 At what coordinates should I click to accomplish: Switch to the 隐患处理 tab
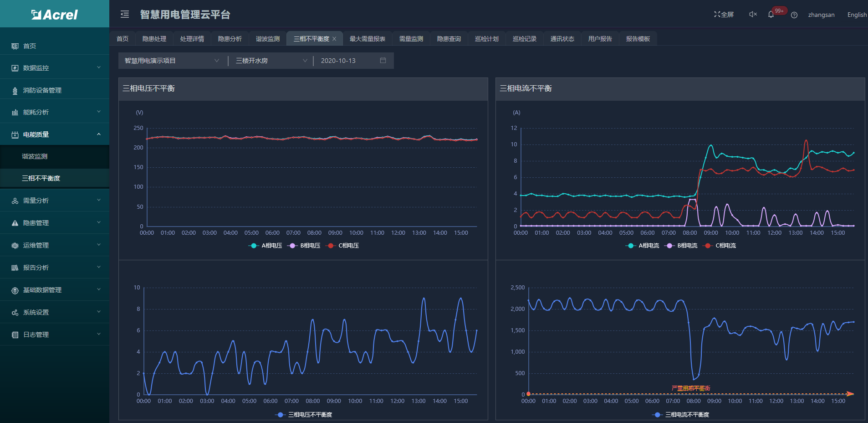(x=154, y=39)
